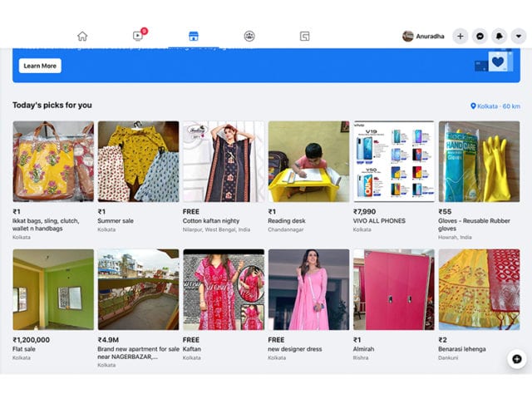Expand the account dropdown arrow
532x399 pixels.
click(520, 36)
